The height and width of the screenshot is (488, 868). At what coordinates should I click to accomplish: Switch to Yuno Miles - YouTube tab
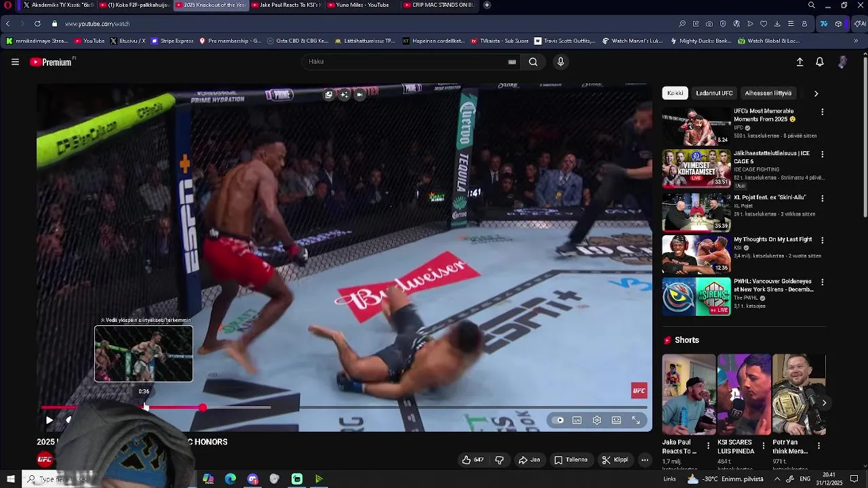pos(362,5)
